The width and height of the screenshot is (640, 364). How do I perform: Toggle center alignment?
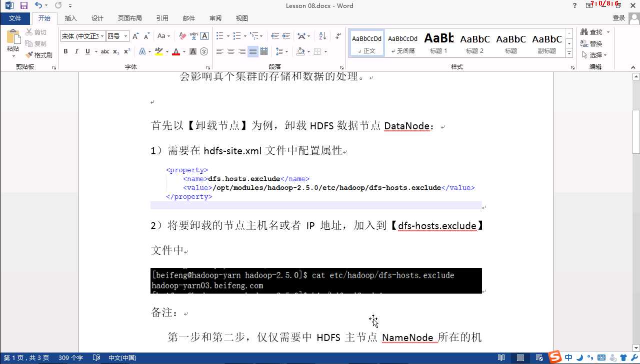(x=230, y=51)
